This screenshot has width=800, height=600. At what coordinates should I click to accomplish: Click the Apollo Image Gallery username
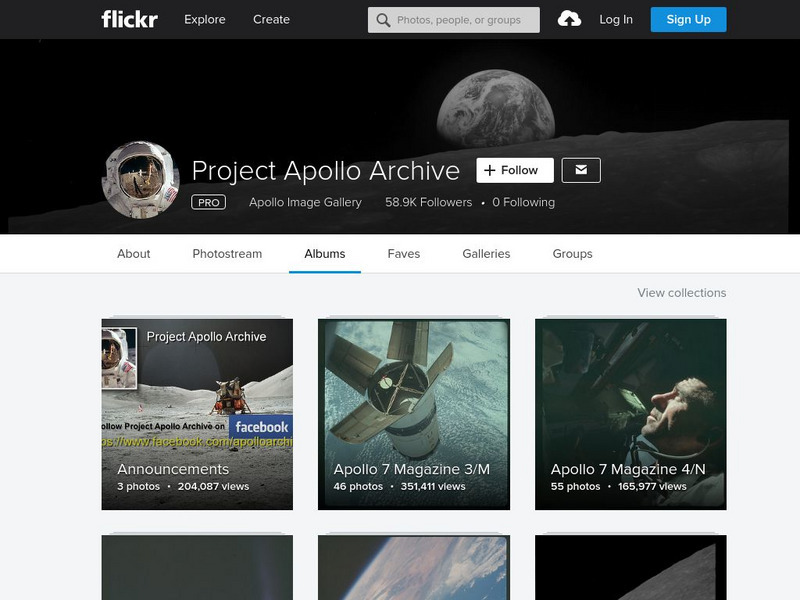305,203
